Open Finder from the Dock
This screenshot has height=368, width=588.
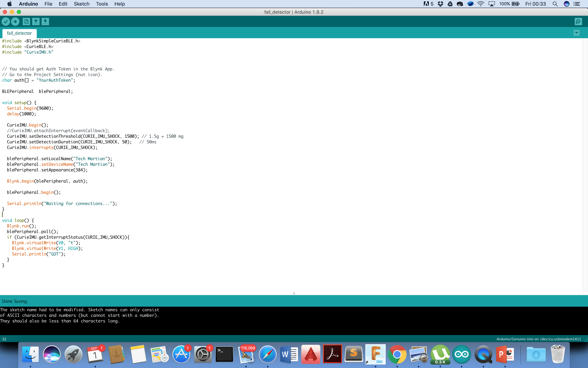30,354
